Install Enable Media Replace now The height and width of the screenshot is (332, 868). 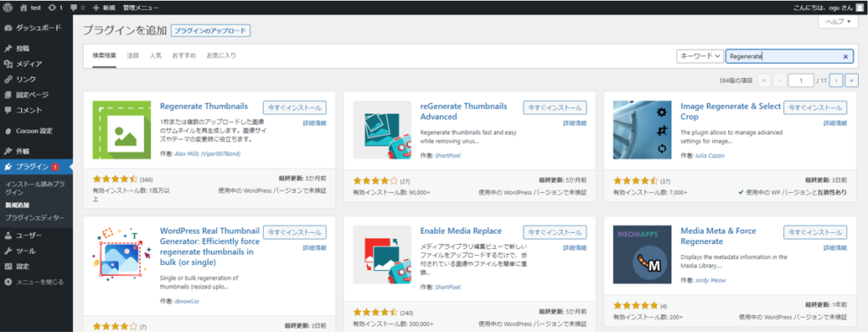pyautogui.click(x=555, y=232)
